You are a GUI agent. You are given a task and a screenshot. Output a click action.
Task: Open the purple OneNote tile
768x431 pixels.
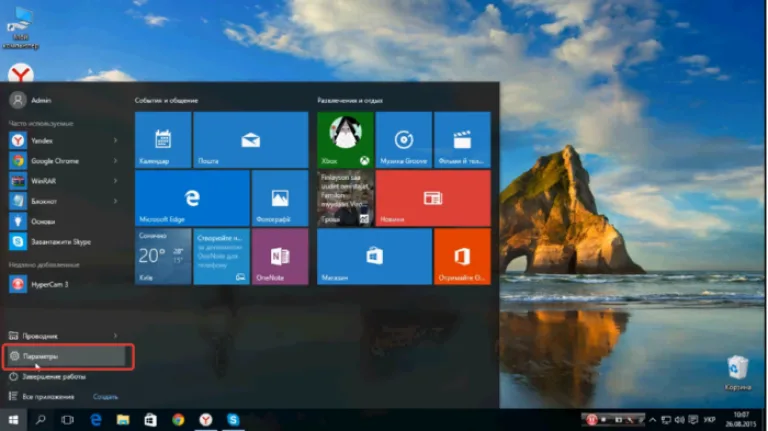pyautogui.click(x=280, y=257)
